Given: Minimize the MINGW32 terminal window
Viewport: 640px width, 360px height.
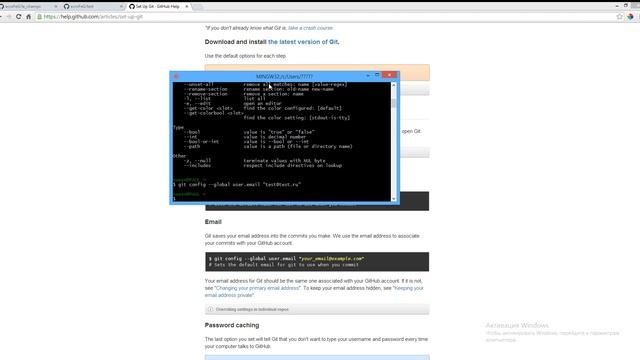Looking at the screenshot, I should [x=368, y=76].
